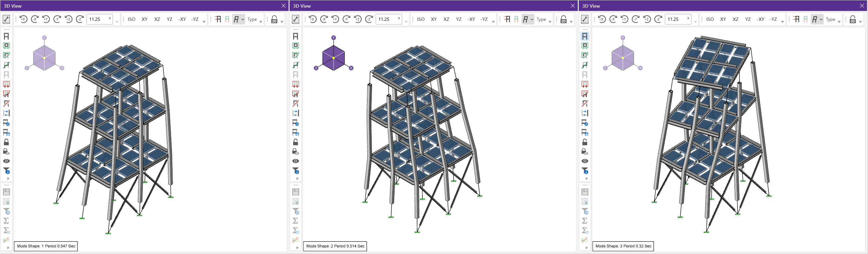Click the wrench settings icon in first 3D view
Screen dimensions: 868x254
[x=6, y=19]
